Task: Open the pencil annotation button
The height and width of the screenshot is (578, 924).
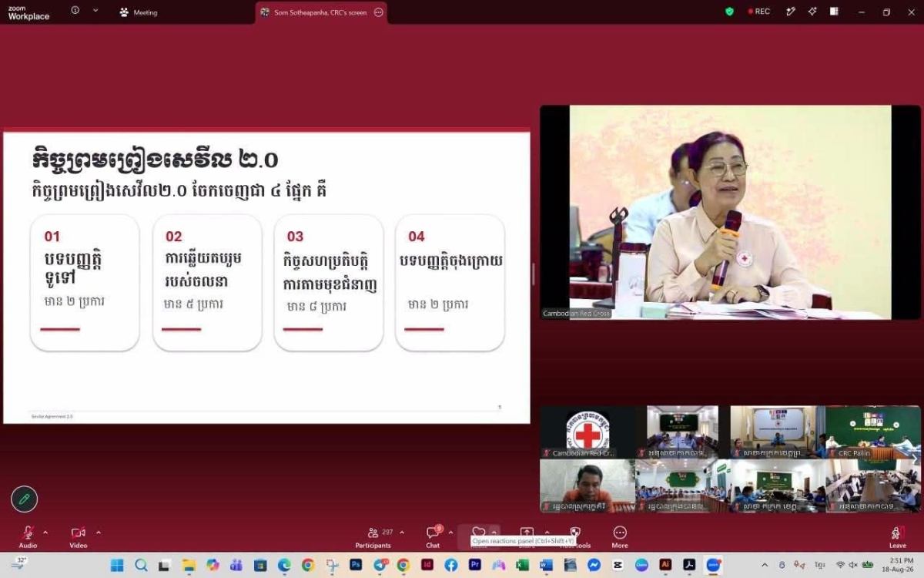Action: coord(24,499)
